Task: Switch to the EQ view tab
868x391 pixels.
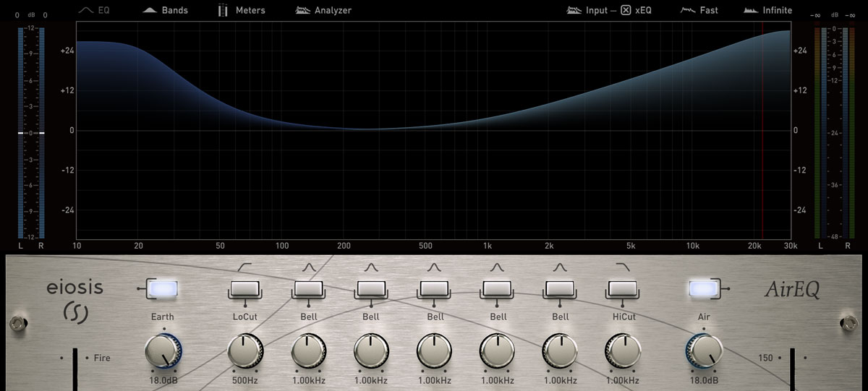Action: click(x=94, y=10)
